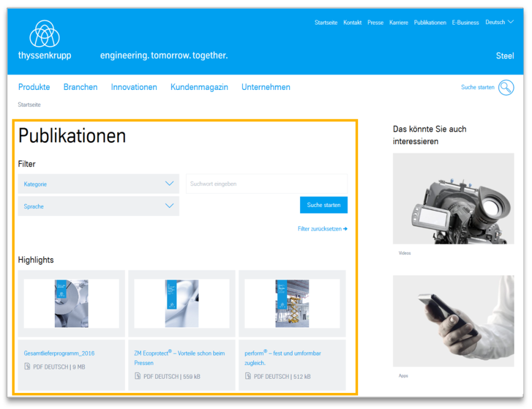Open perform – fest und umformbar zugleich

(282, 358)
